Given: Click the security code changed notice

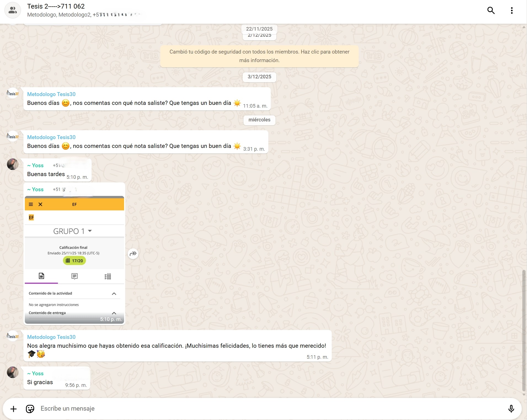Looking at the screenshot, I should click(x=259, y=56).
